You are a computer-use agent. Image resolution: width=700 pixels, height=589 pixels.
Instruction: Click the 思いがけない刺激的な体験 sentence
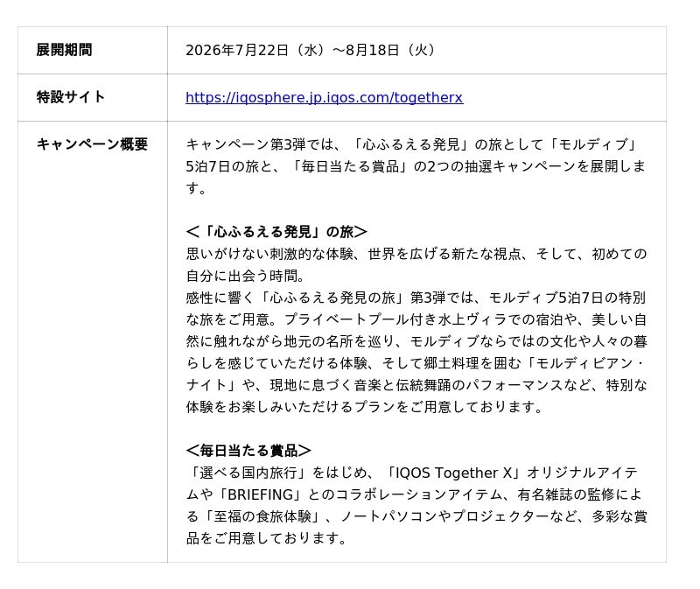pos(416,254)
